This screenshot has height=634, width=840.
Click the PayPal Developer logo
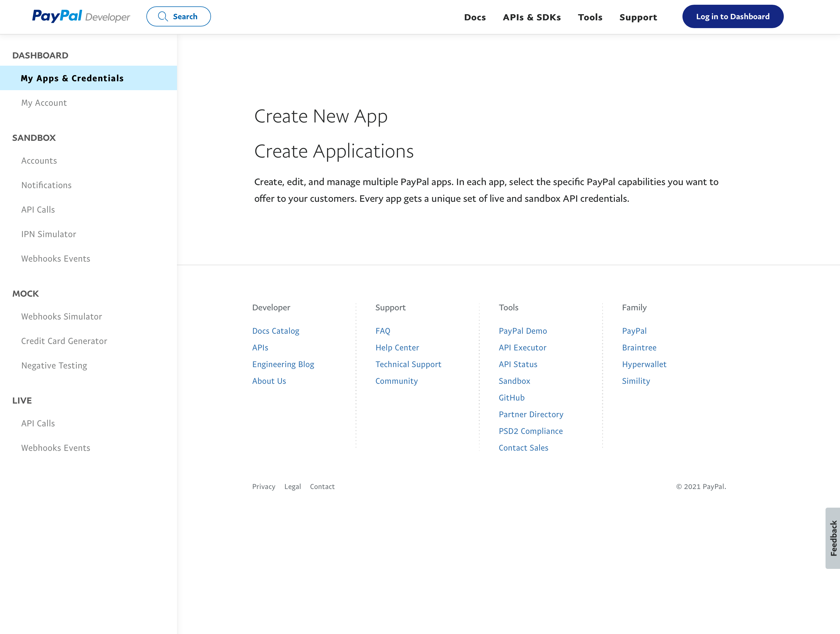pos(81,16)
